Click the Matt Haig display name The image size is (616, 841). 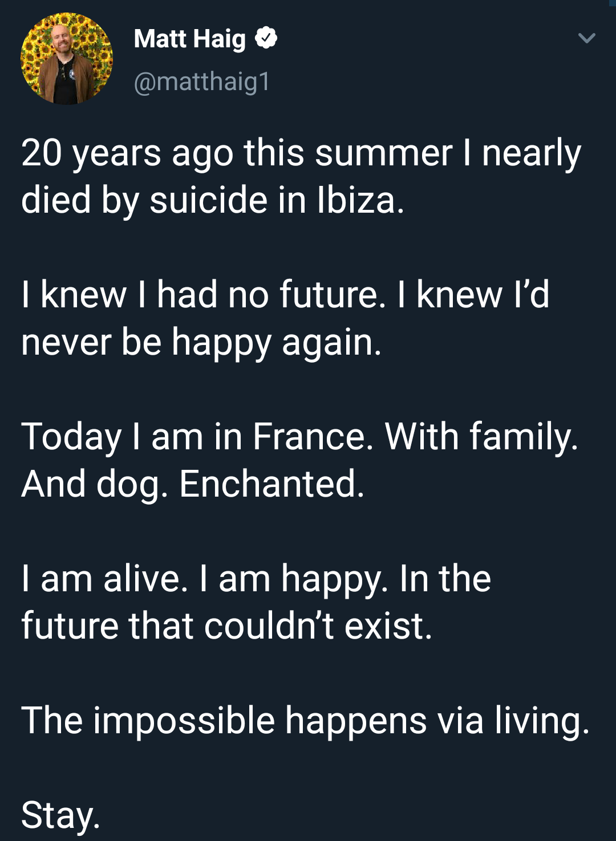tap(189, 39)
